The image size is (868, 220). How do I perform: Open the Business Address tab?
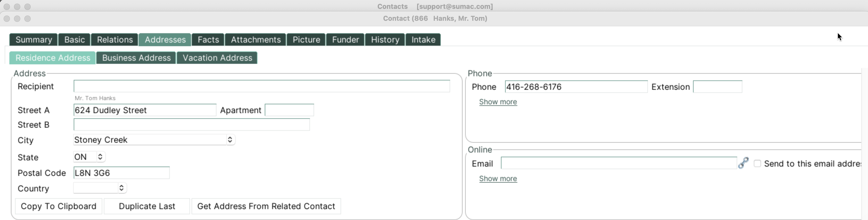(136, 58)
